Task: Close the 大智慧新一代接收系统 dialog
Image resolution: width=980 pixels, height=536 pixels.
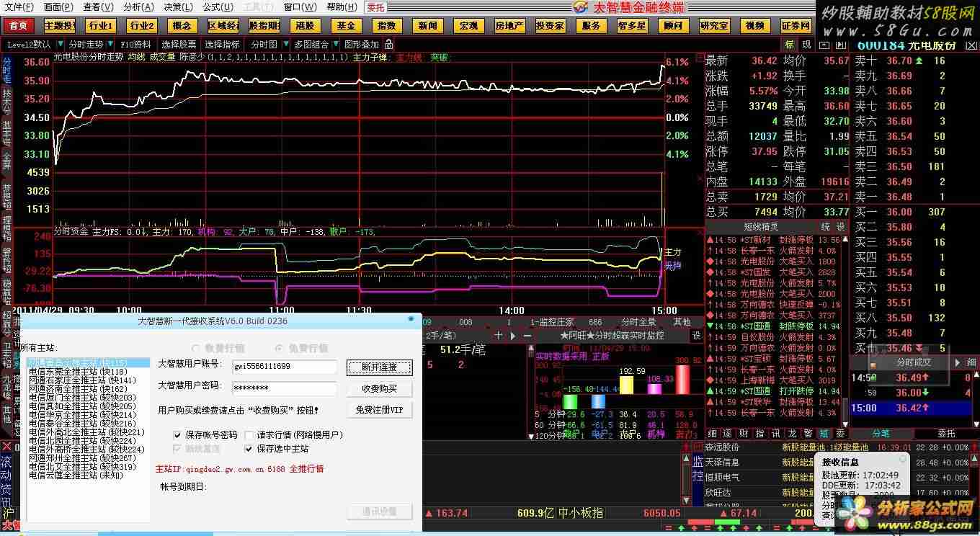Action: 411,318
